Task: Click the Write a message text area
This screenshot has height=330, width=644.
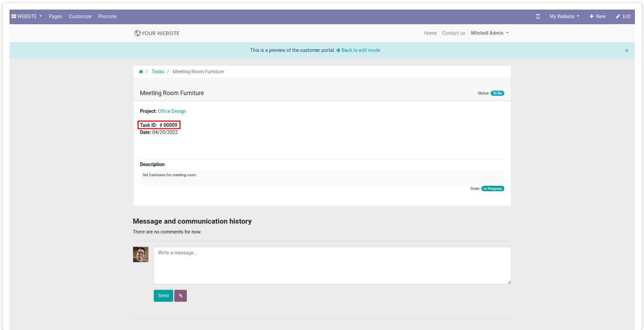Action: [x=332, y=266]
